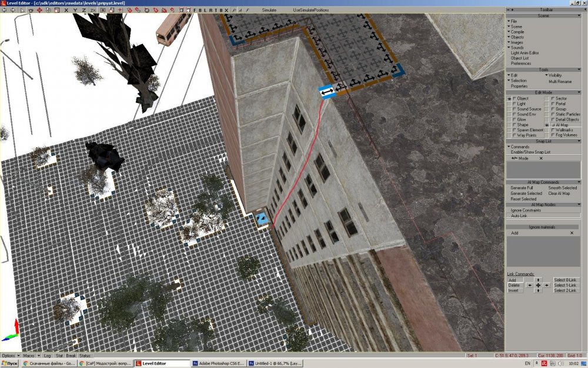This screenshot has width=588, height=368.
Task: Open the Options menu in status bar
Action: click(x=11, y=356)
